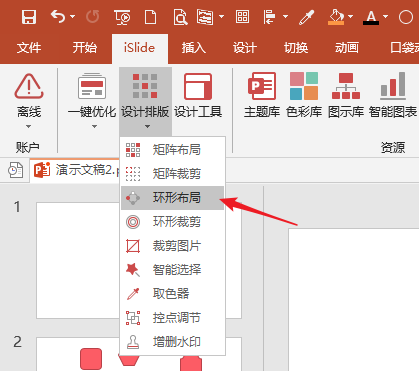This screenshot has width=419, height=371.
Task: Click the Print Preview magnifier icon
Action: pos(180,17)
